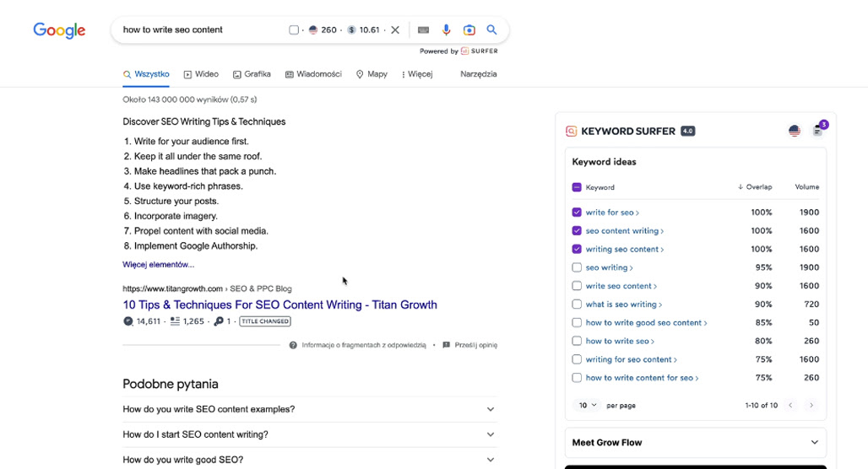This screenshot has height=469, width=868.
Task: Click the question mark info icon
Action: [293, 345]
